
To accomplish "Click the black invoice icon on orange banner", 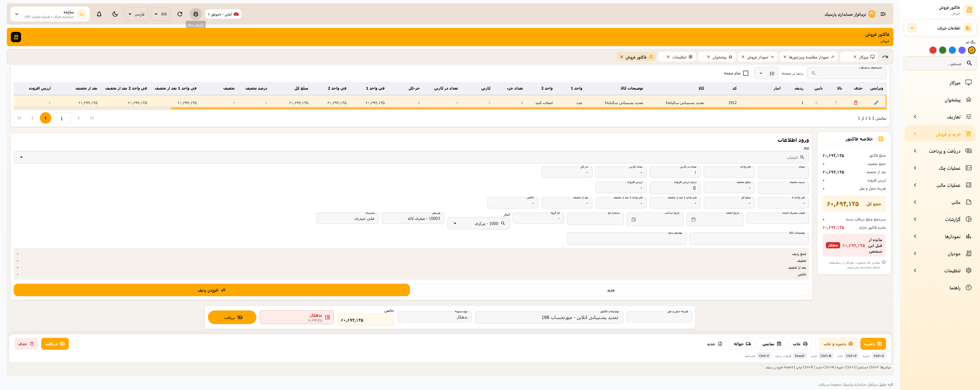I will pyautogui.click(x=16, y=37).
